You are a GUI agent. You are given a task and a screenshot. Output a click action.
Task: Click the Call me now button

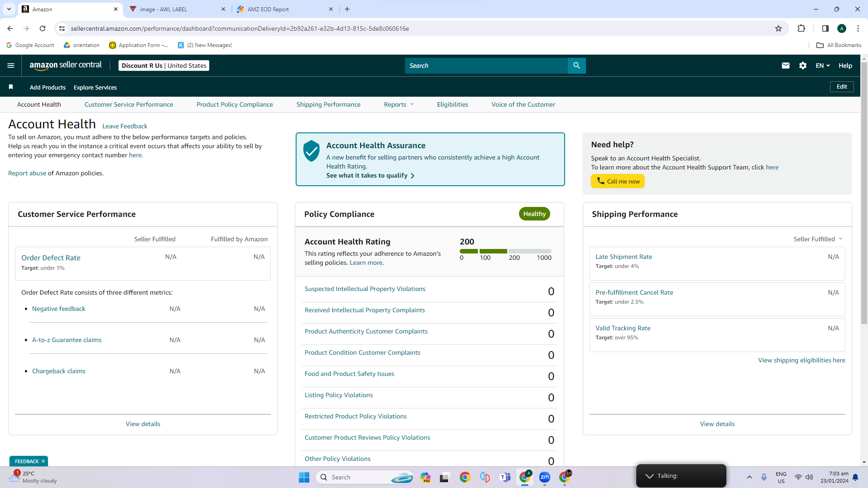click(618, 181)
